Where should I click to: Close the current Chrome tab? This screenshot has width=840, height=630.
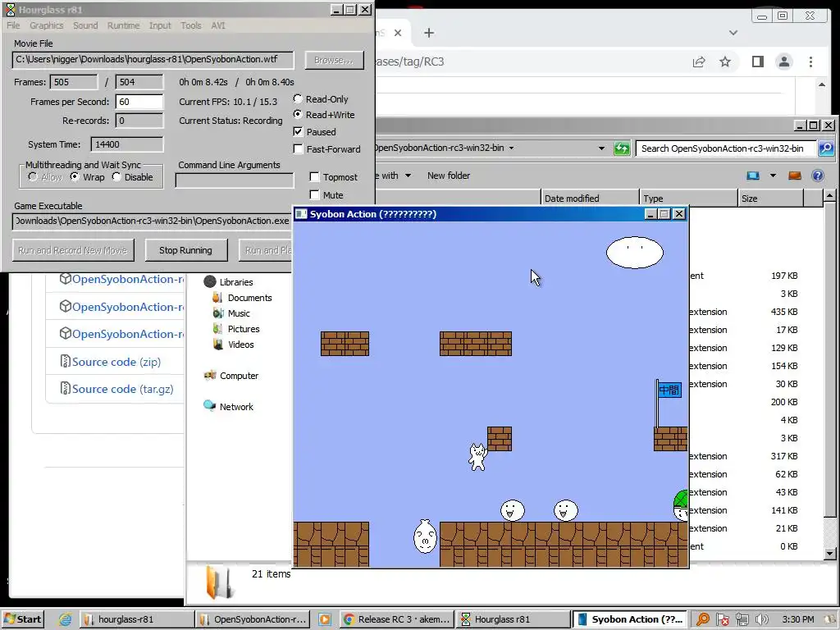(398, 33)
